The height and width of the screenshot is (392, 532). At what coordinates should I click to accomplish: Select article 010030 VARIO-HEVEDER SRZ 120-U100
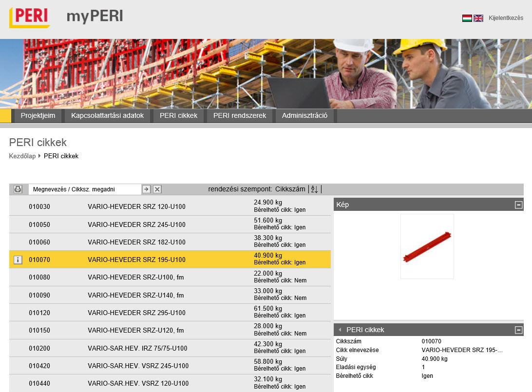(170, 206)
